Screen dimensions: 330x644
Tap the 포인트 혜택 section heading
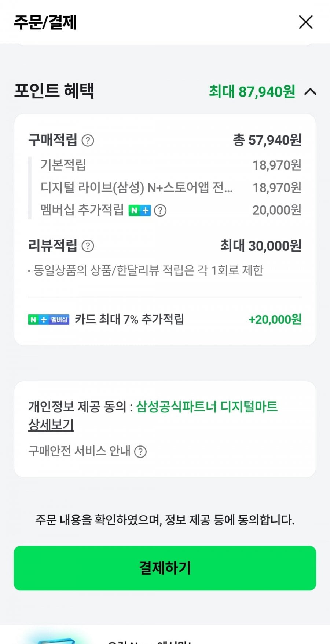pyautogui.click(x=54, y=91)
